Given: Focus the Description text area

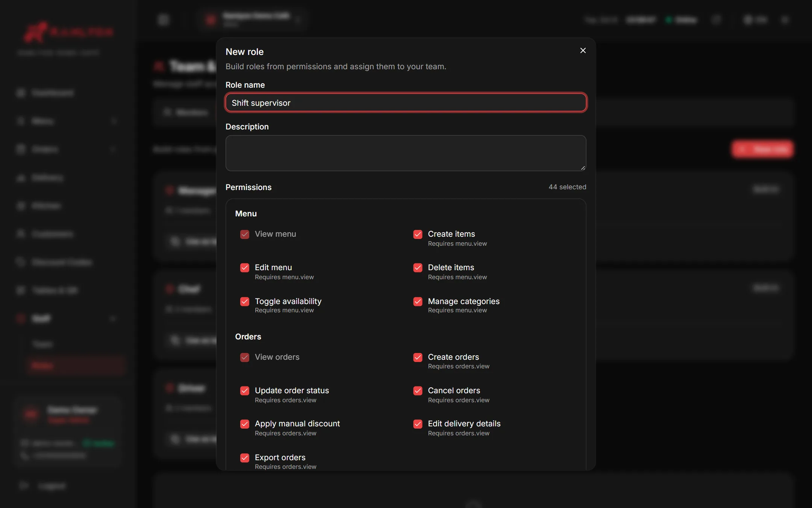Looking at the screenshot, I should [406, 153].
